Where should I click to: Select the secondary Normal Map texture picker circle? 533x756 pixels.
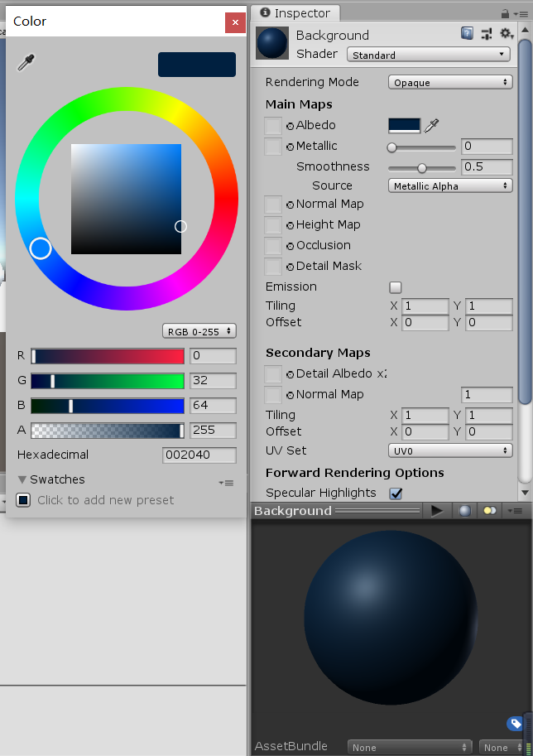tap(291, 395)
